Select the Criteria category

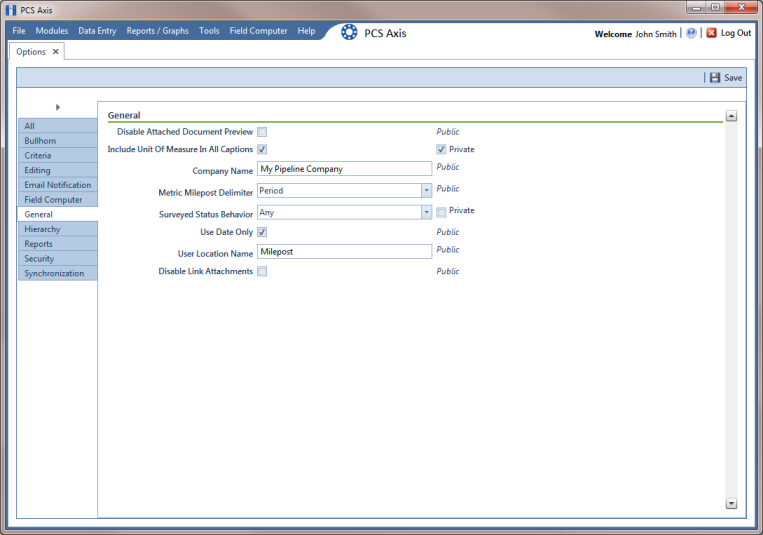tap(57, 155)
